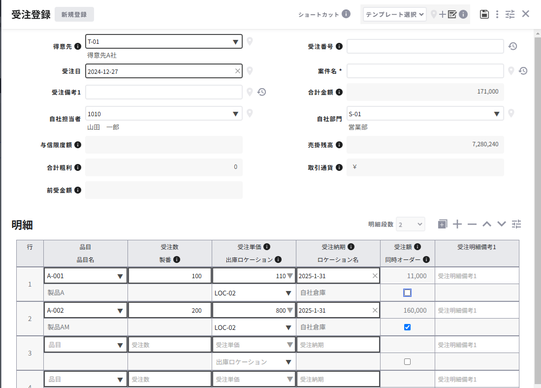Click 品目 column header

point(85,247)
